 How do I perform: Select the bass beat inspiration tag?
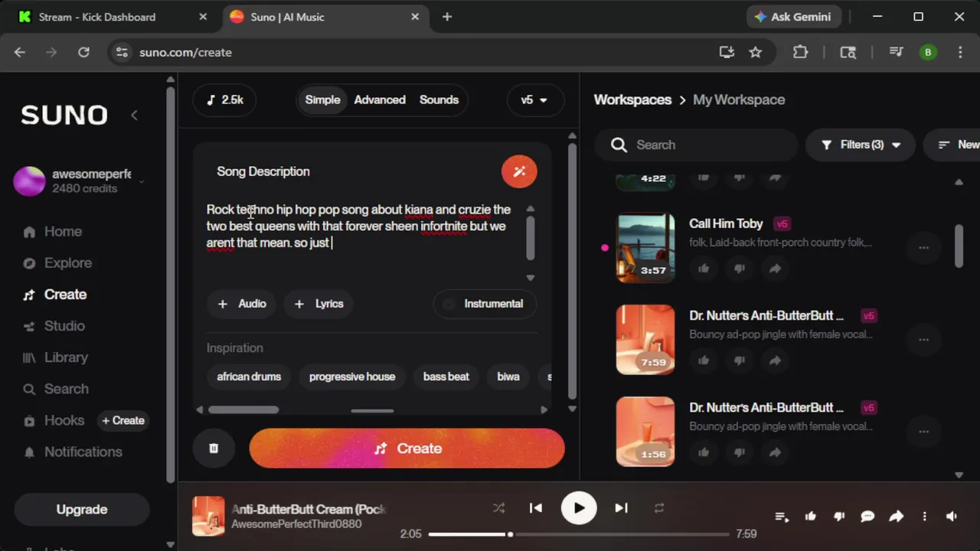(446, 377)
